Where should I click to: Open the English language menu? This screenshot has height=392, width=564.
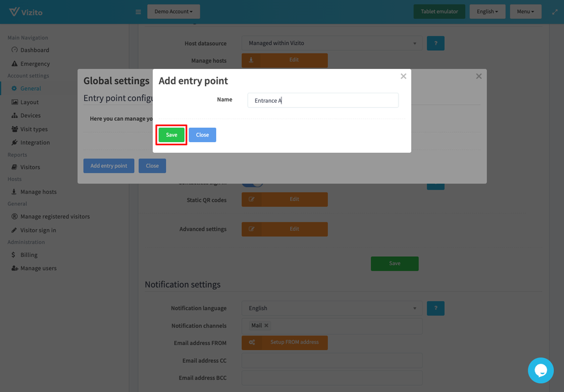coord(487,11)
